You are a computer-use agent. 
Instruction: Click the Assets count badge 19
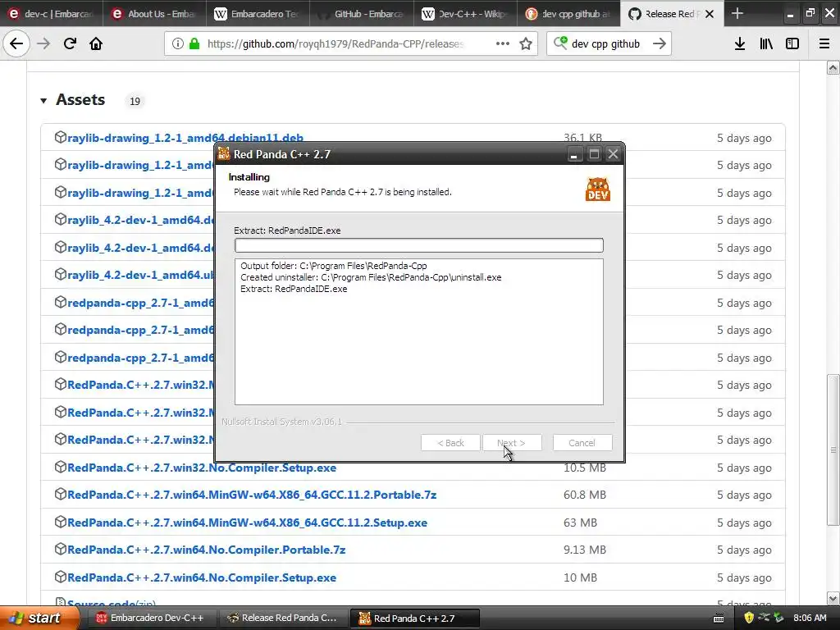pos(135,101)
